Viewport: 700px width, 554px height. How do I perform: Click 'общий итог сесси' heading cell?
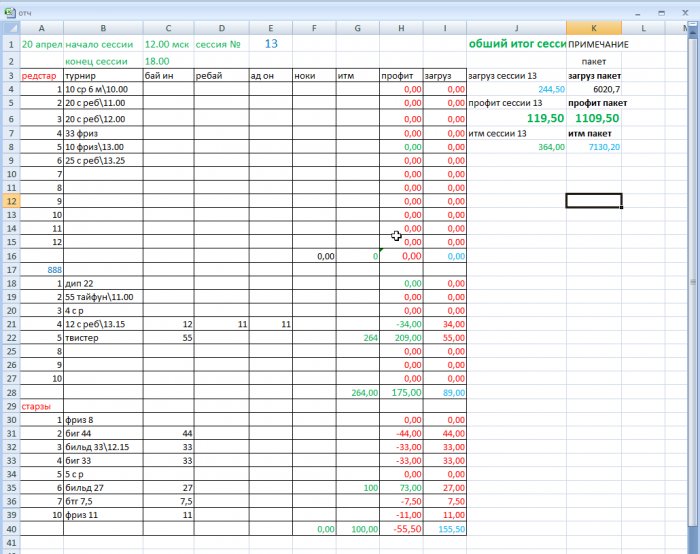pyautogui.click(x=517, y=44)
